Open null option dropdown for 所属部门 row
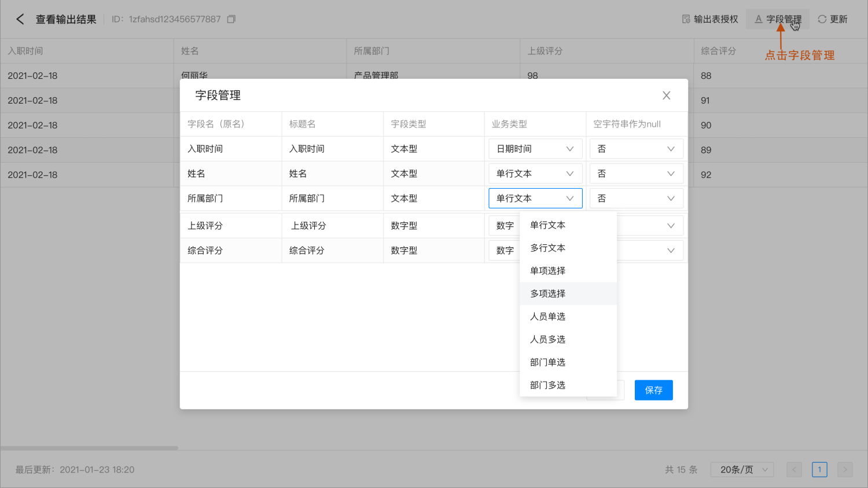This screenshot has width=868, height=488. coord(637,198)
